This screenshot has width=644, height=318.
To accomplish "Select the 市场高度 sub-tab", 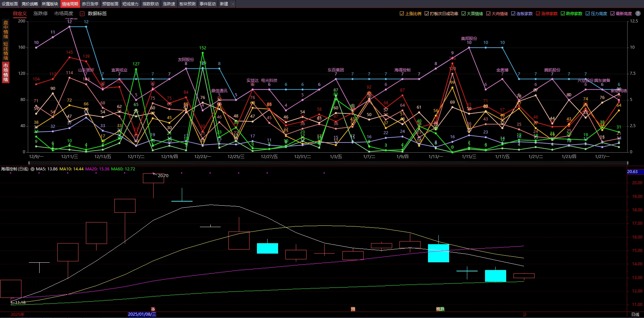I will [x=64, y=14].
